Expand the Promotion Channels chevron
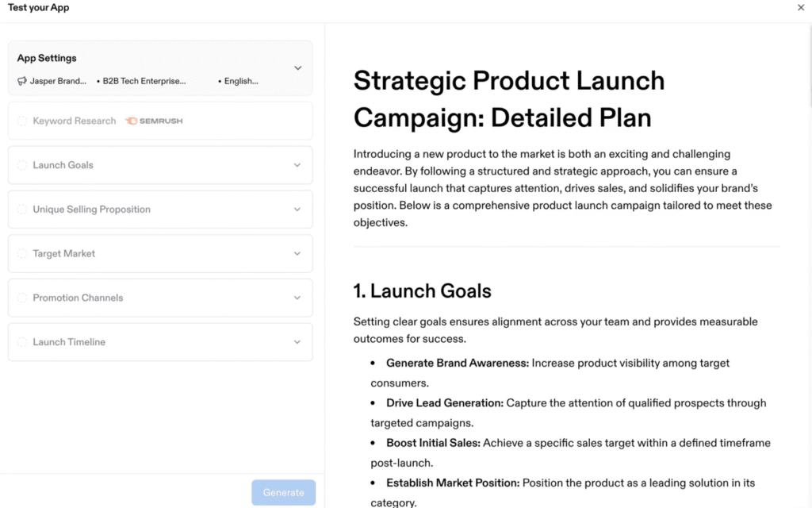This screenshot has width=812, height=508. [297, 298]
